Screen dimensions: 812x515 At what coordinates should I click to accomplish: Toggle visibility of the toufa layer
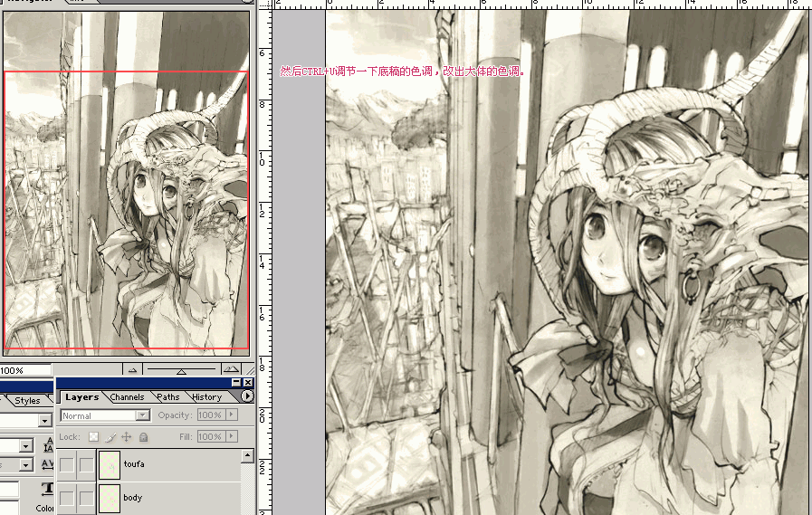pyautogui.click(x=67, y=465)
